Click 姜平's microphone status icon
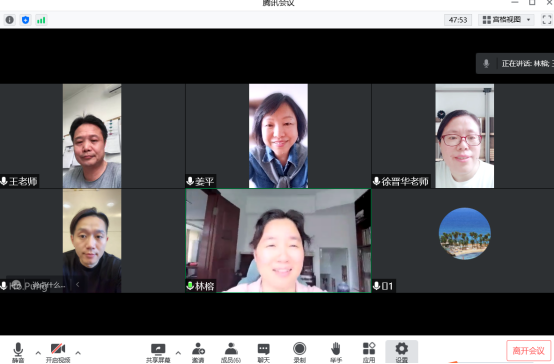554x364 pixels. pos(190,181)
